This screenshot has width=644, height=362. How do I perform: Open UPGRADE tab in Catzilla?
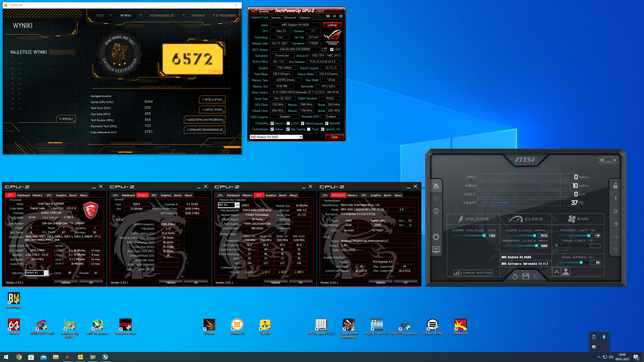click(x=198, y=16)
